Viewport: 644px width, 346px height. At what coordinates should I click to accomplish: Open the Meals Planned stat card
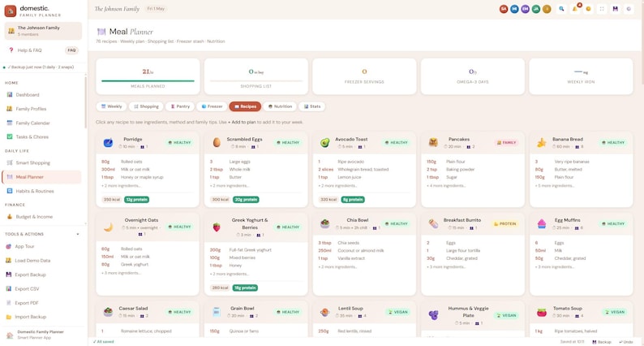pyautogui.click(x=148, y=76)
